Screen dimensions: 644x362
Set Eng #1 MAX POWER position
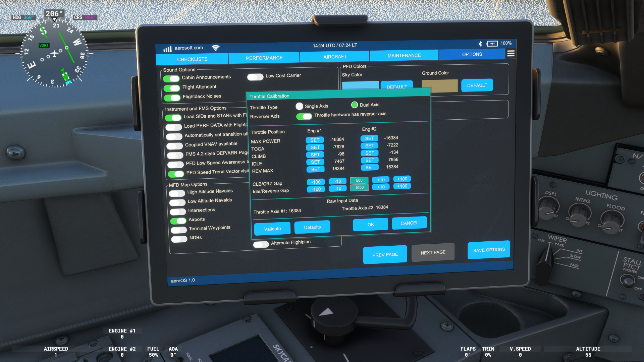315,140
